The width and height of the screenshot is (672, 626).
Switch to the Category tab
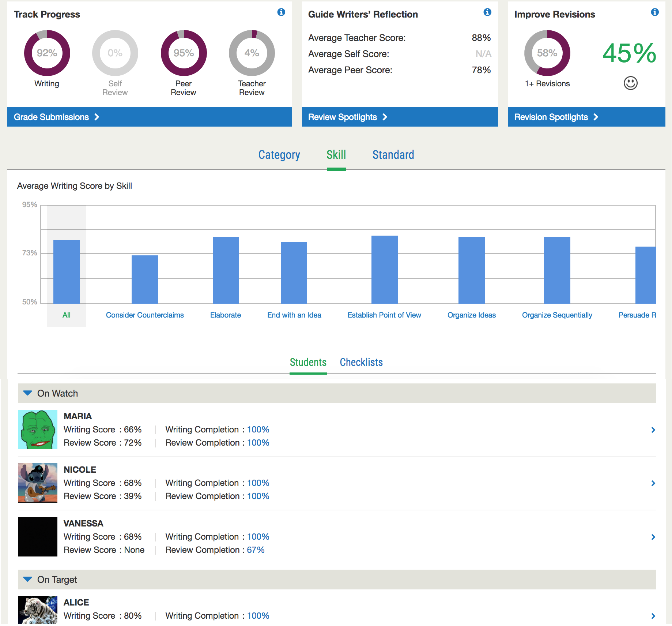pos(279,155)
